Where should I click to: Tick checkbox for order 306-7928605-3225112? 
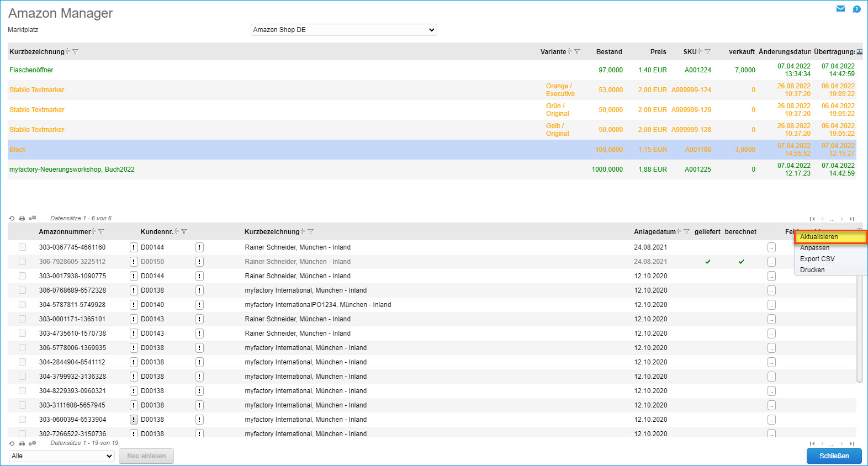coord(22,262)
